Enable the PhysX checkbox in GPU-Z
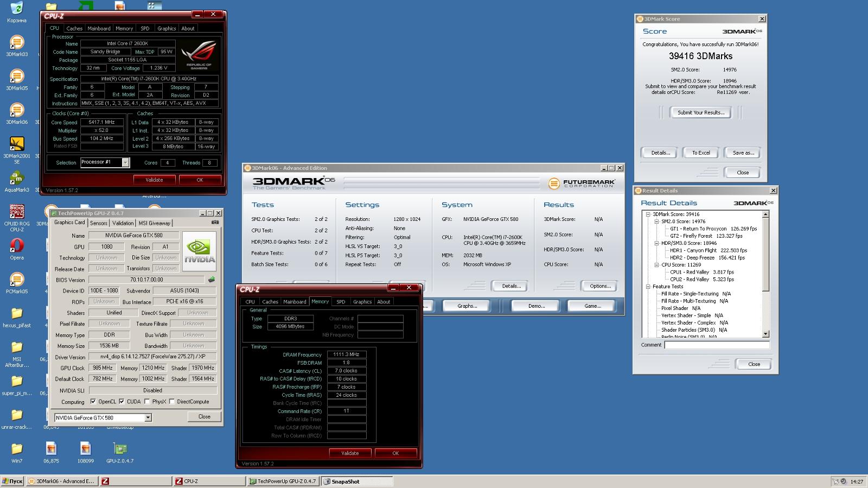This screenshot has height=488, width=868. coord(146,402)
